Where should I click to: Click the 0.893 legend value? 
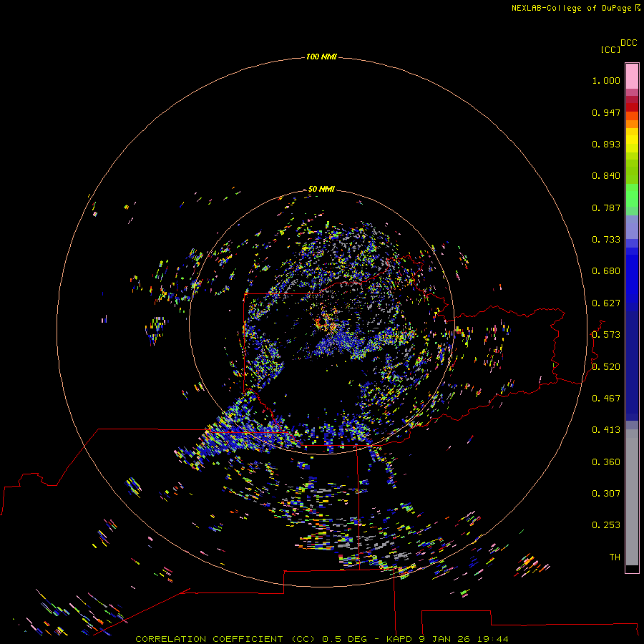(x=606, y=144)
